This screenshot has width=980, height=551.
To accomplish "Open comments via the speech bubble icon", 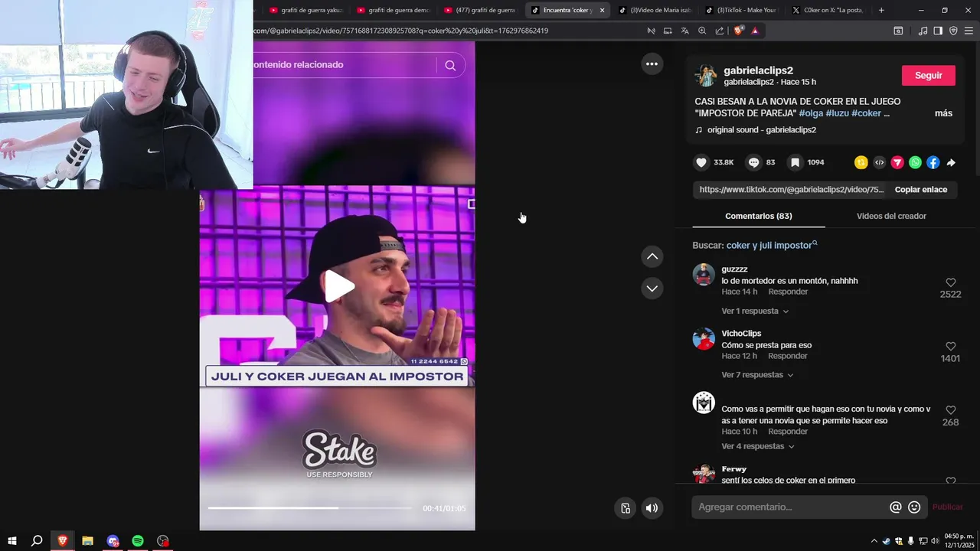I will point(754,162).
